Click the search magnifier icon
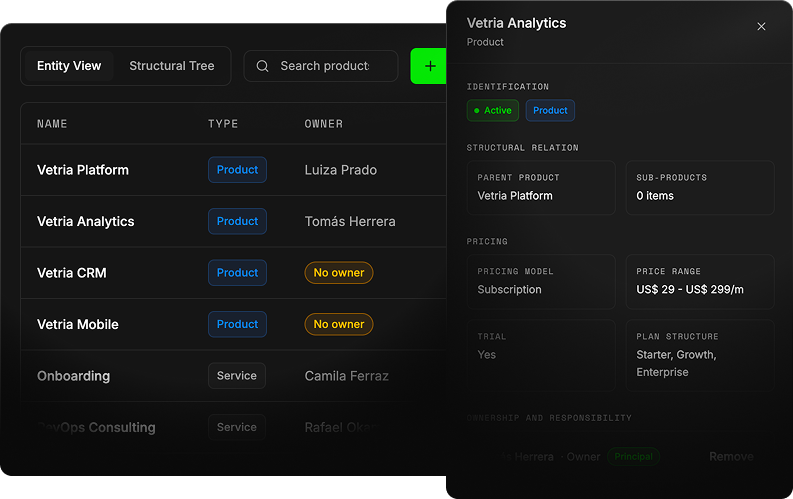 pos(262,66)
